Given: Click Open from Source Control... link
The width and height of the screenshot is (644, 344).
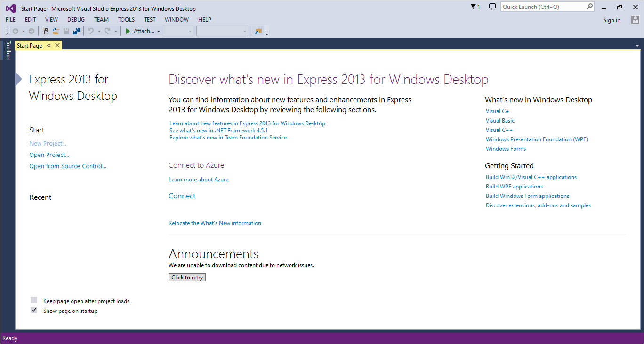Looking at the screenshot, I should [68, 166].
